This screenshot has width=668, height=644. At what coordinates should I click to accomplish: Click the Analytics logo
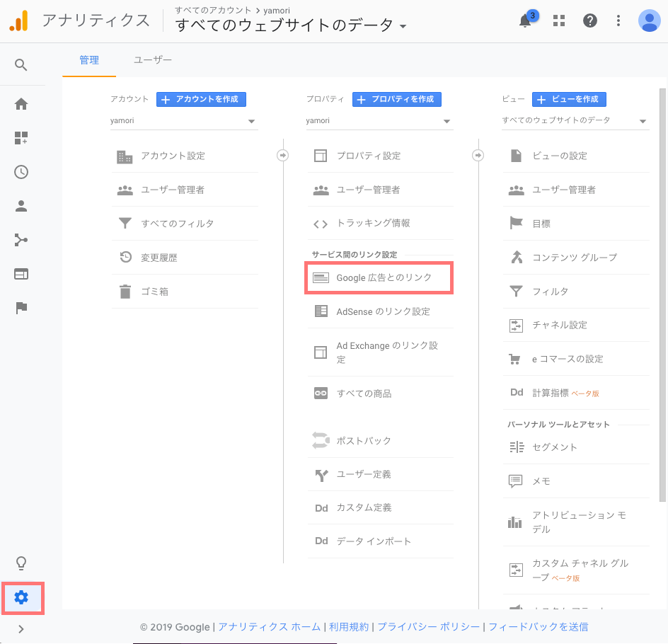pyautogui.click(x=18, y=21)
